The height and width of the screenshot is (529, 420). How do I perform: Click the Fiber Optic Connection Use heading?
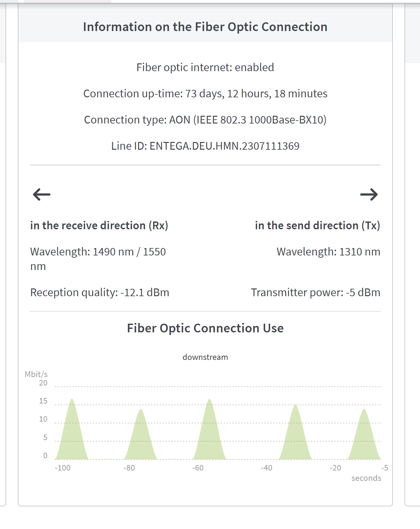coord(205,328)
